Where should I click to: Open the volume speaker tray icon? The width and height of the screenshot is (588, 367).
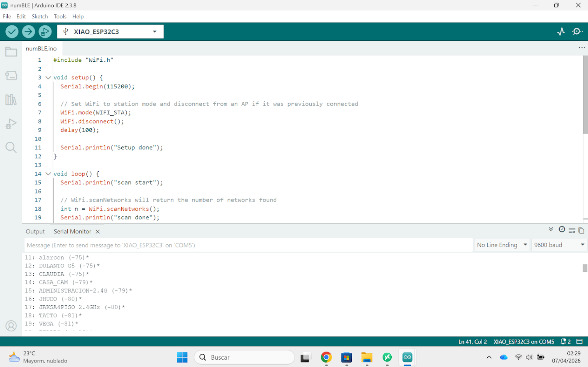click(529, 357)
